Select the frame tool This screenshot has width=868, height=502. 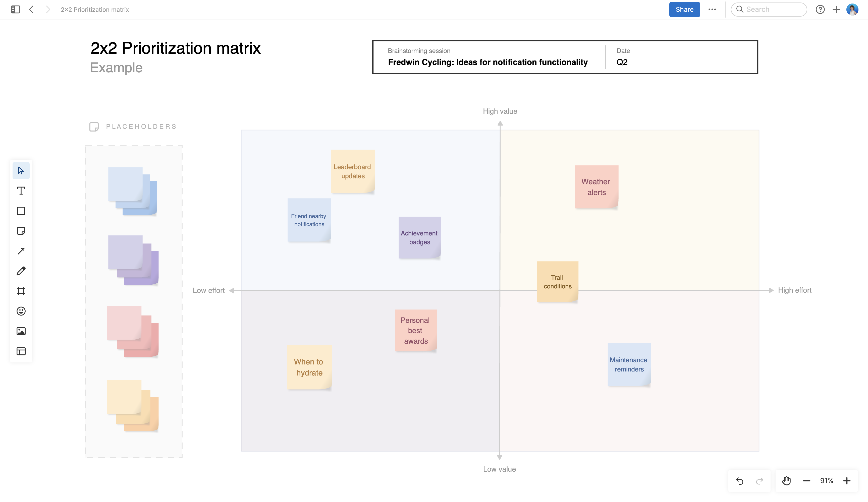(21, 291)
